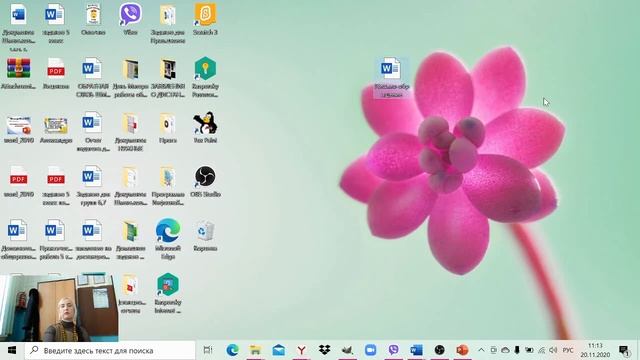This screenshot has width=640, height=360.
Task: Select the ОБРАТНАЯ СВЯЗЬ Word document
Action: 93,77
